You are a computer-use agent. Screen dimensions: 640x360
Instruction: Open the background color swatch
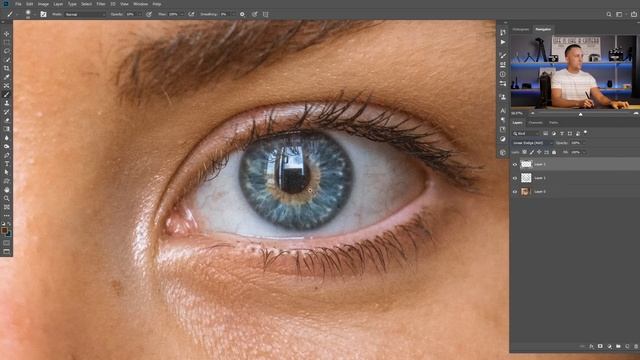pos(9,234)
